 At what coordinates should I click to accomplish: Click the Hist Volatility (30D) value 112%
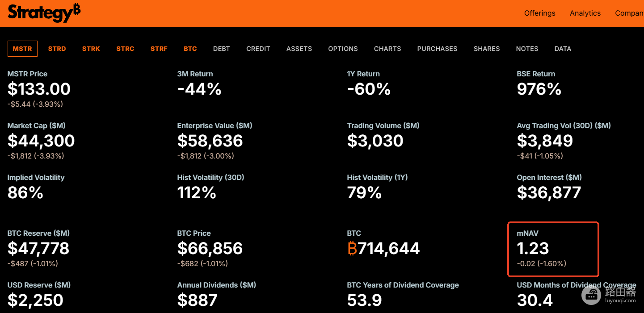tap(197, 193)
